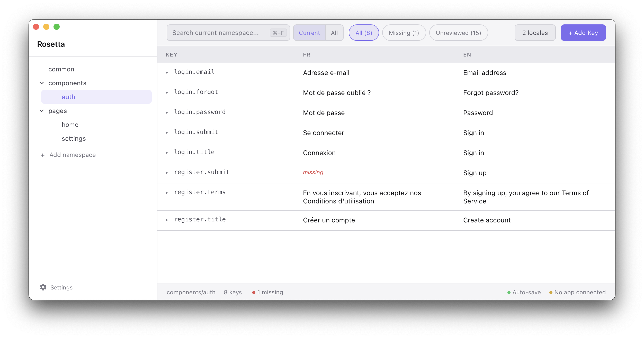Click the + Add Key button
The image size is (644, 338).
583,33
